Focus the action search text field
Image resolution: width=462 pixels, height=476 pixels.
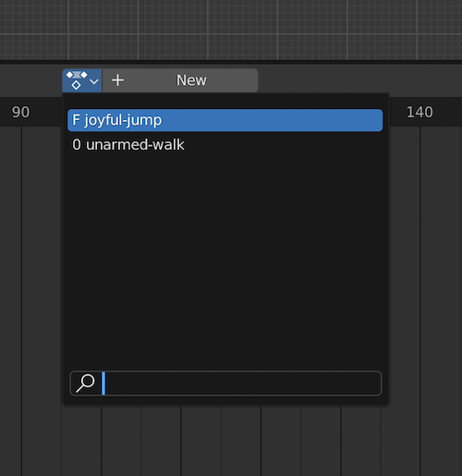pyautogui.click(x=225, y=384)
